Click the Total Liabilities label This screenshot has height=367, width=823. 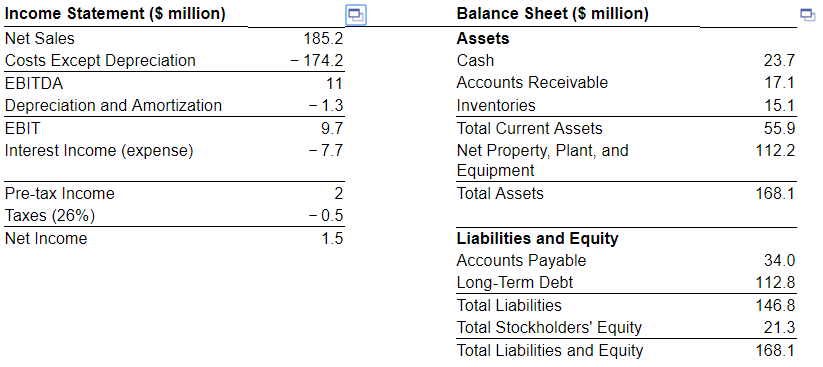tap(509, 305)
